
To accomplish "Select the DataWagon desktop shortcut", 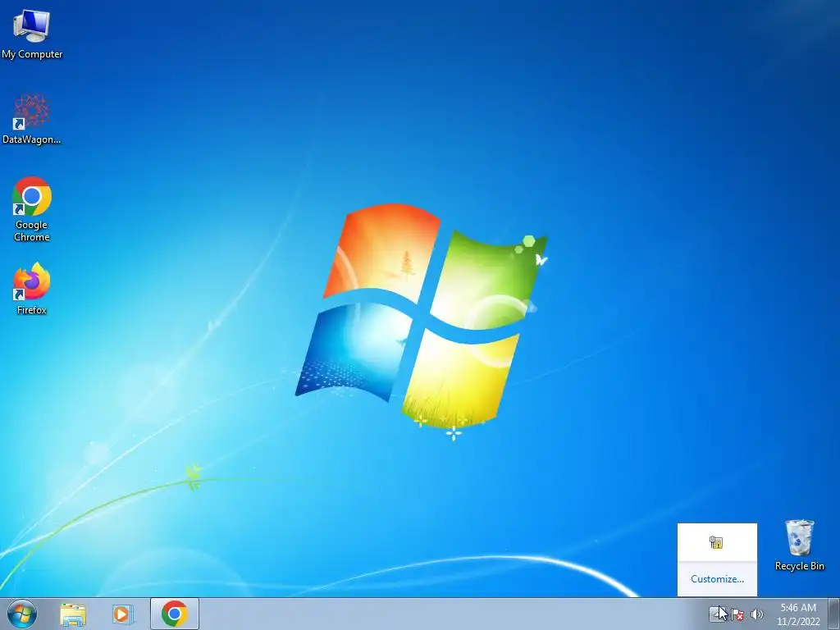I will (32, 119).
